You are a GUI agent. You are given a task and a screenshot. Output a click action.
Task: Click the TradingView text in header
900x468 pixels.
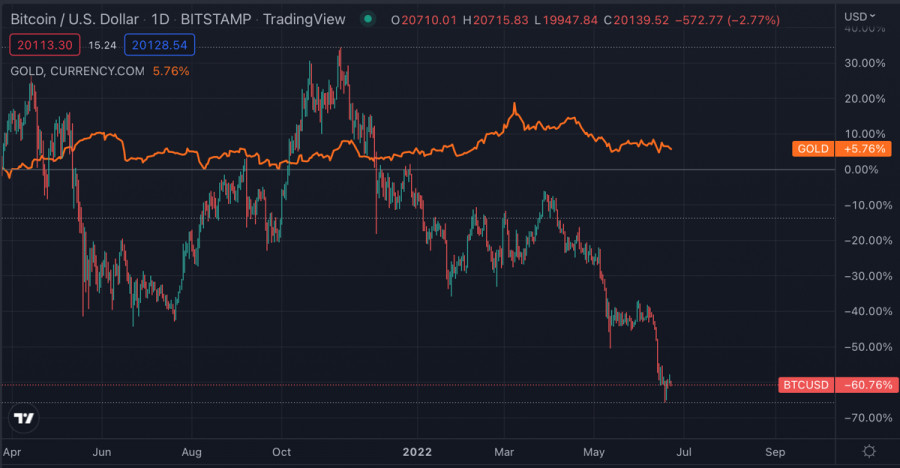coord(304,20)
